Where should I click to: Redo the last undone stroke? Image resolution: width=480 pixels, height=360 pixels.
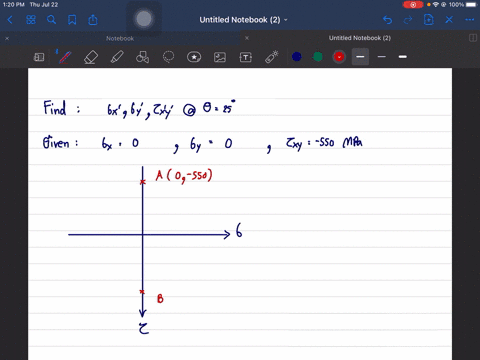click(408, 20)
